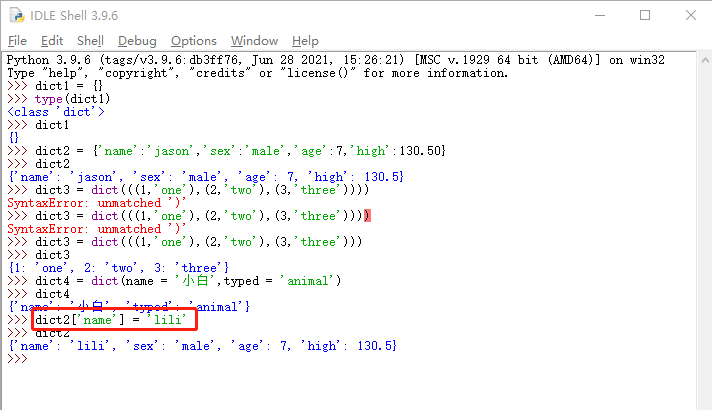Open the Shell menu
The height and width of the screenshot is (410, 712).
click(x=90, y=41)
